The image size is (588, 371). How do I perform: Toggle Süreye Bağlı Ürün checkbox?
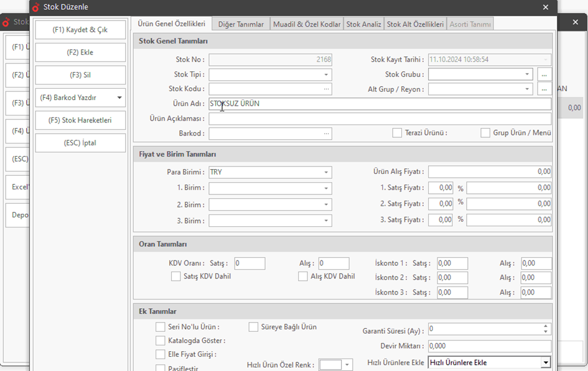[x=253, y=327]
